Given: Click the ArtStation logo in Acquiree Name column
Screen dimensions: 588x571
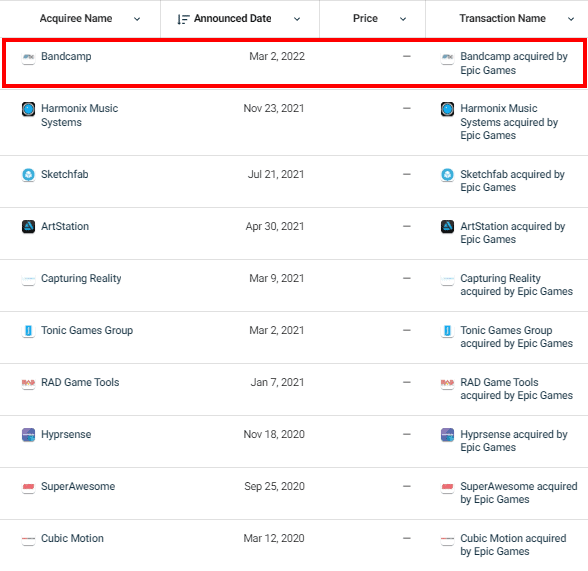Looking at the screenshot, I should coord(28,227).
